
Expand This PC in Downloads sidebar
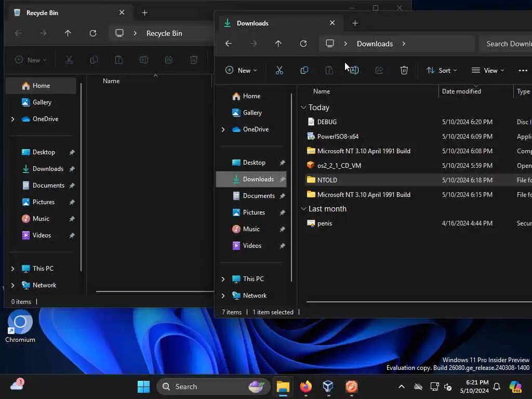(223, 279)
